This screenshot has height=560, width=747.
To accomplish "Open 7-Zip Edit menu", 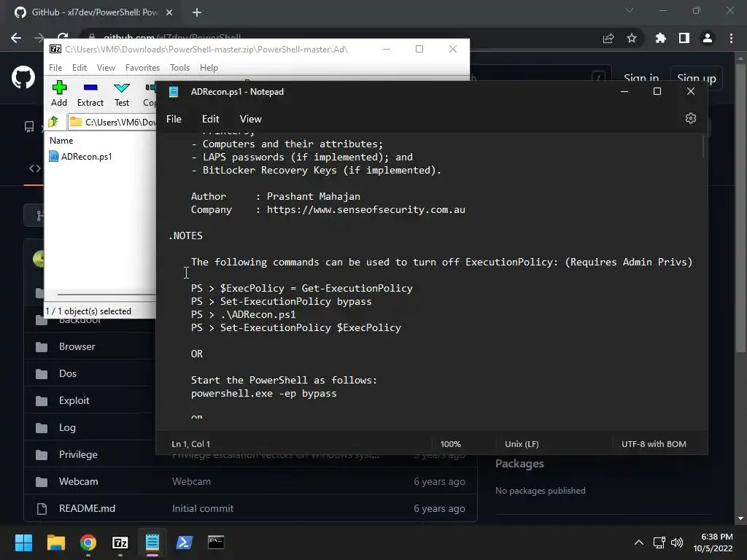I will (x=79, y=68).
